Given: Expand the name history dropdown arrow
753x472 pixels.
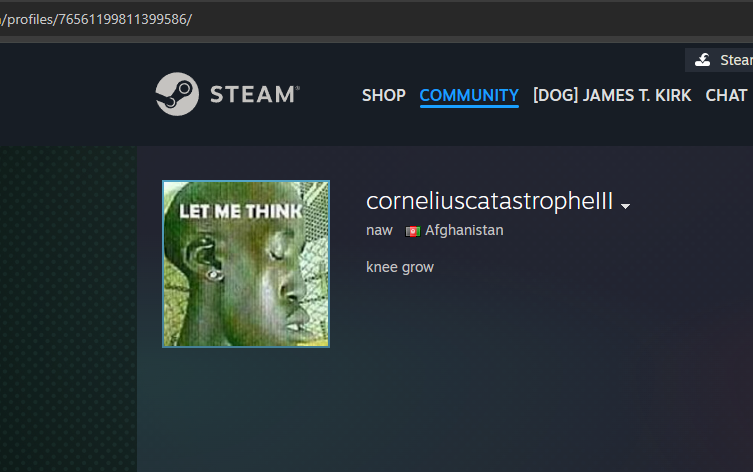Looking at the screenshot, I should (625, 206).
